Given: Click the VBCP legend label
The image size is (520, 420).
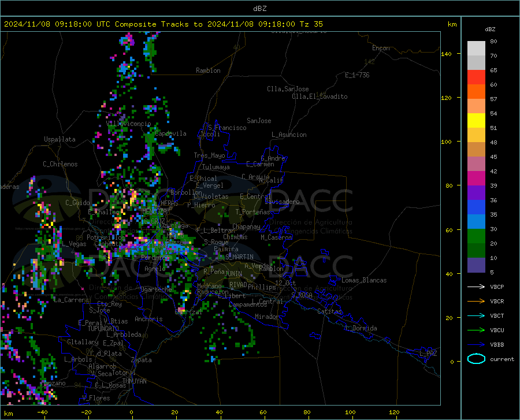Looking at the screenshot, I should tap(497, 287).
